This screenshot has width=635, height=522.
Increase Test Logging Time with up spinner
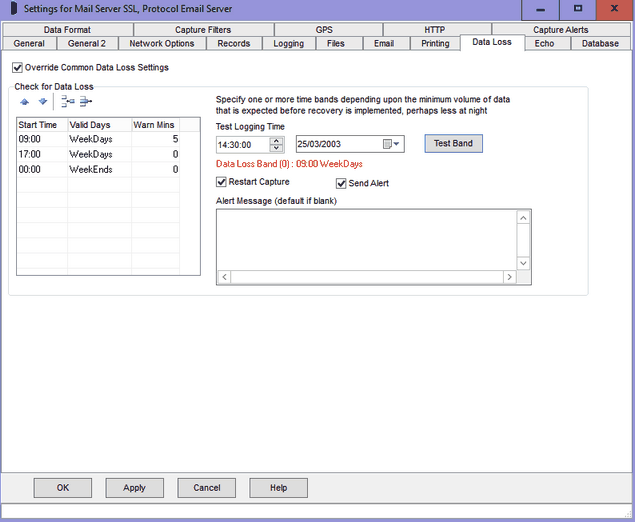click(x=277, y=140)
